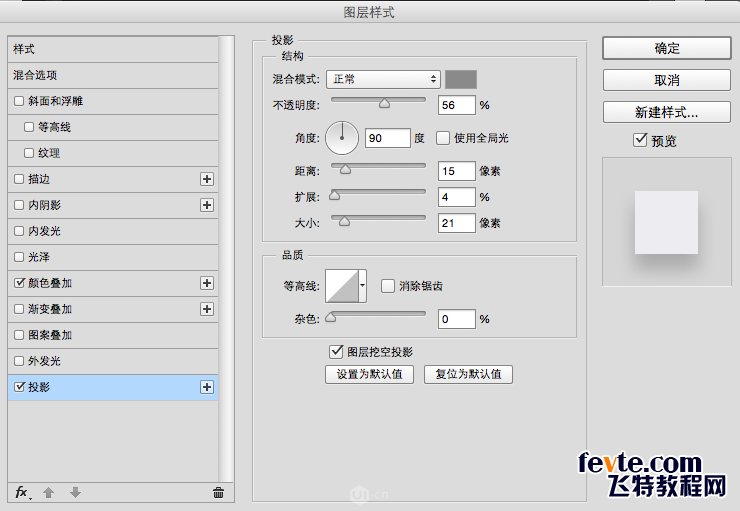
Task: Add another 描边 effect with plus icon
Action: (x=207, y=179)
